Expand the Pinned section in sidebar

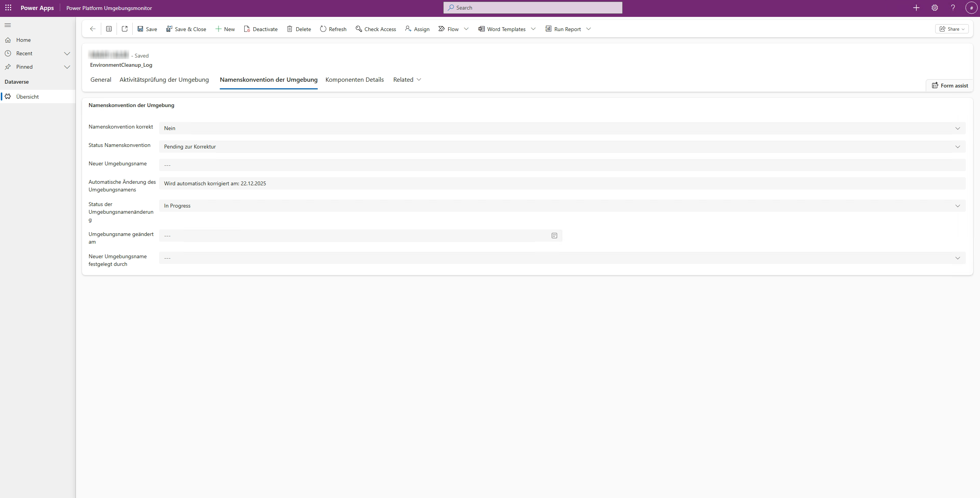[67, 67]
